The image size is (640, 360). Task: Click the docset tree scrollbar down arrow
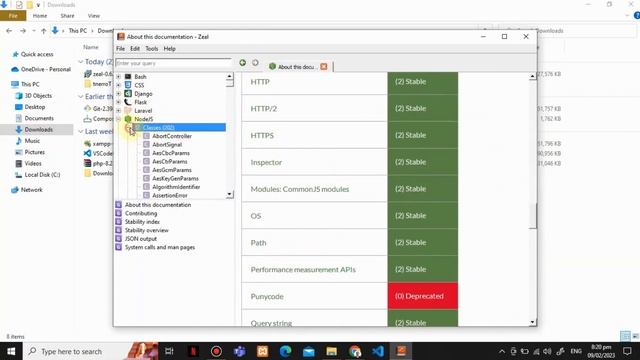tap(229, 194)
